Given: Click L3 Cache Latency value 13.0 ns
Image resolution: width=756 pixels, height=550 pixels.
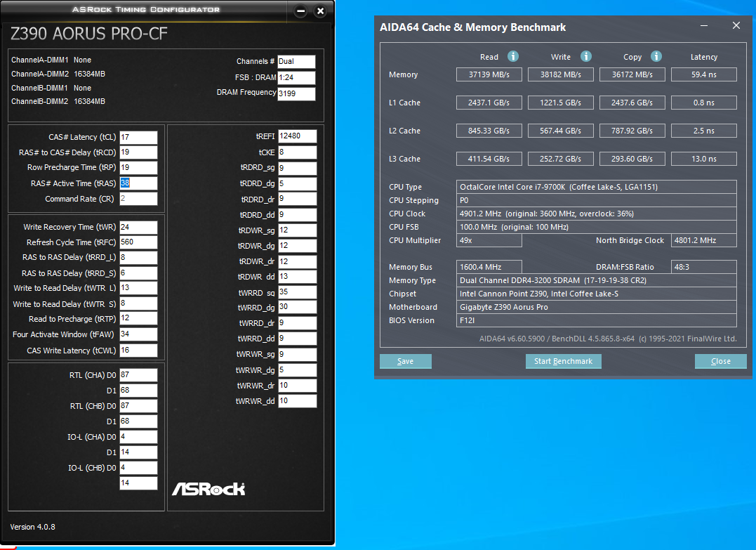Looking at the screenshot, I should pyautogui.click(x=704, y=158).
